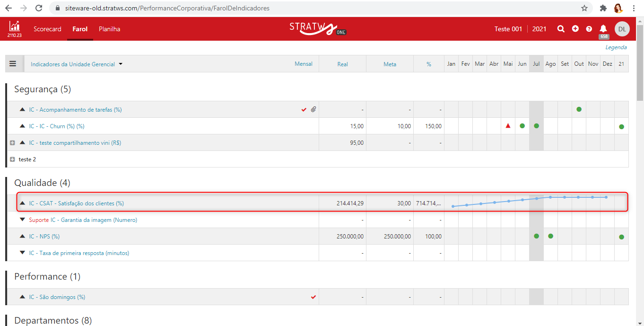The width and height of the screenshot is (644, 326).
Task: Click the CSAT sparkline trend chart
Action: [x=530, y=201]
